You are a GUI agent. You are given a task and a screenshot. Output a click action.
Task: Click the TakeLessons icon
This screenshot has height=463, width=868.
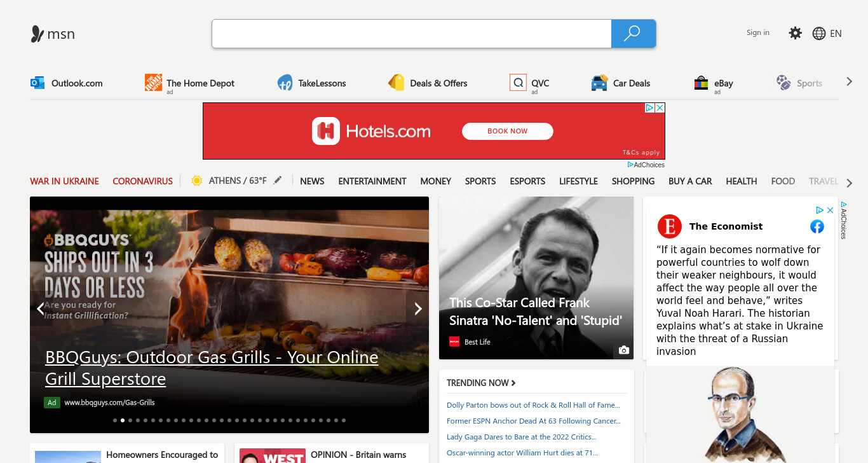click(285, 83)
